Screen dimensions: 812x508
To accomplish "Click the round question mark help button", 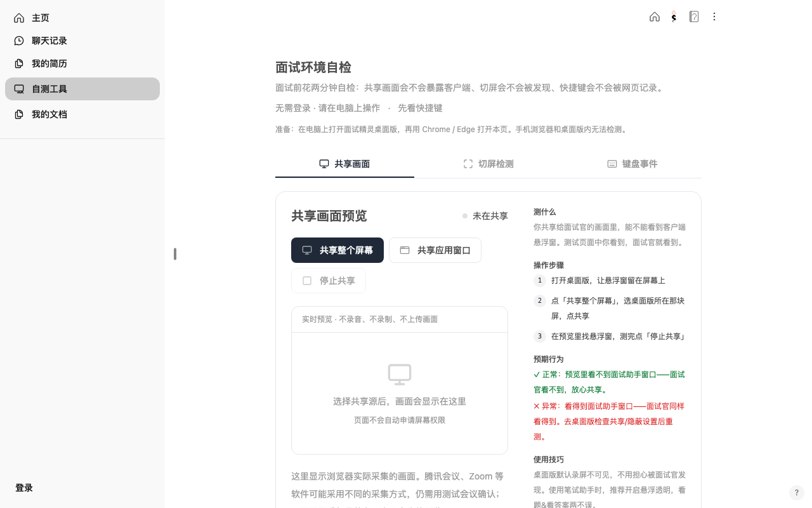I will coord(797,493).
